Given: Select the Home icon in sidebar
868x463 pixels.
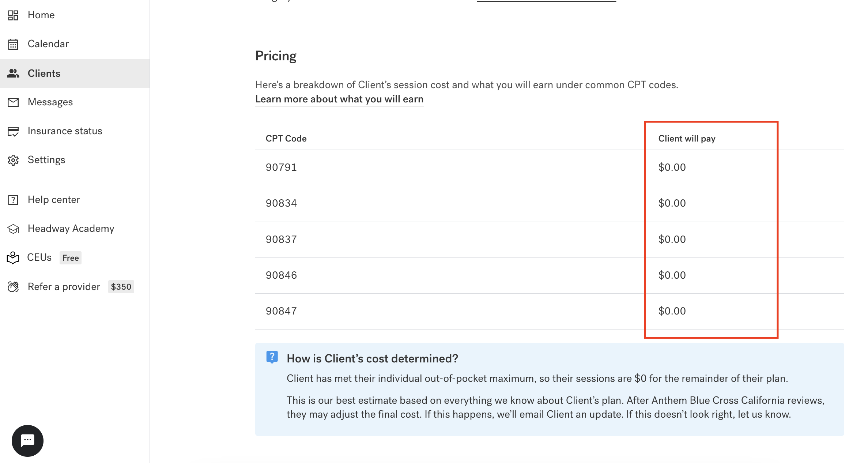Looking at the screenshot, I should tap(13, 15).
